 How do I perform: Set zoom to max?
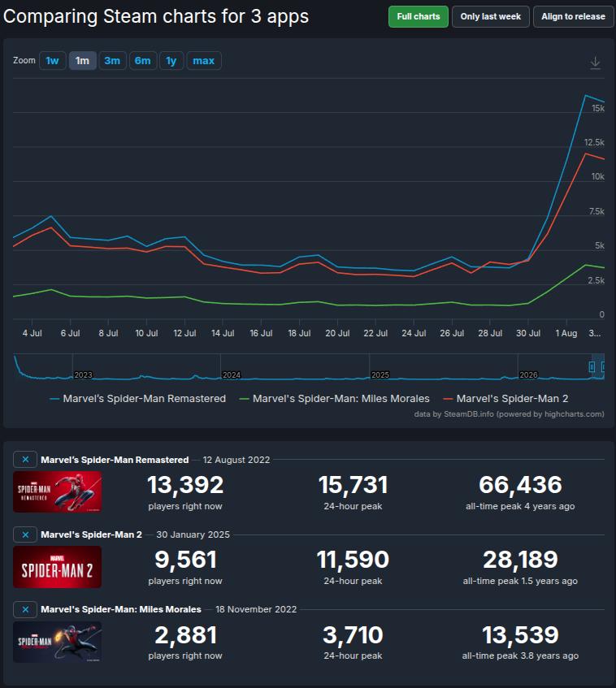point(204,61)
